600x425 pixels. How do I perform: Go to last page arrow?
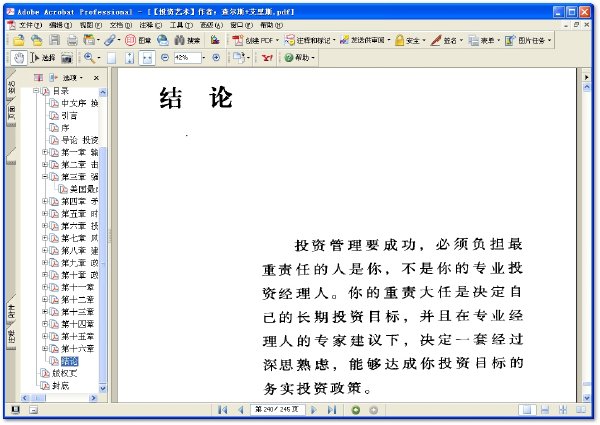coord(332,410)
